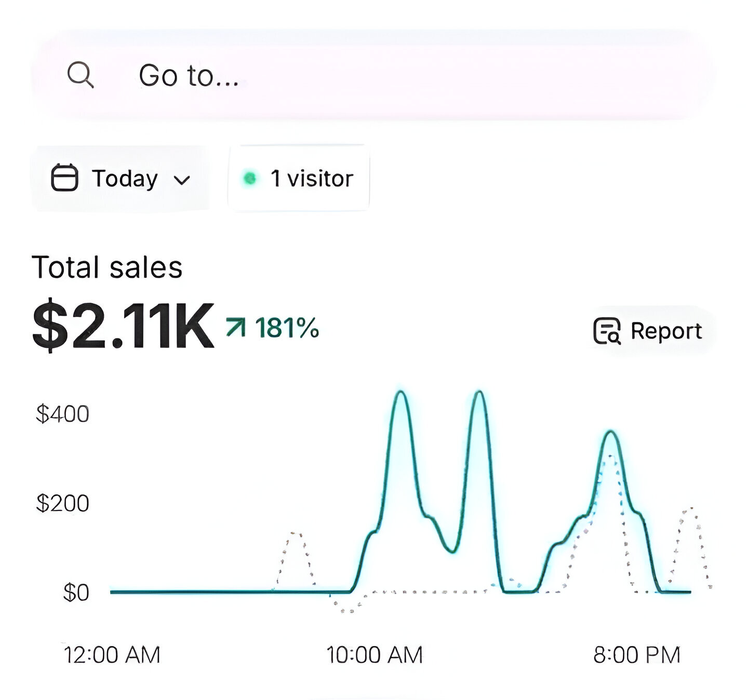Click the sales peak near 8:00 PM
Image resolution: width=748 pixels, height=700 pixels.
point(611,432)
